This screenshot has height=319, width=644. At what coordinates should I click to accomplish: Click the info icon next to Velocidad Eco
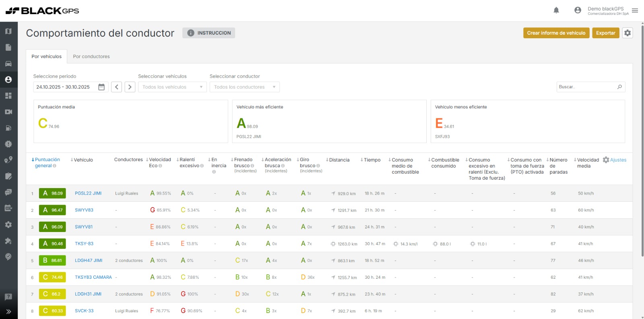tap(160, 166)
